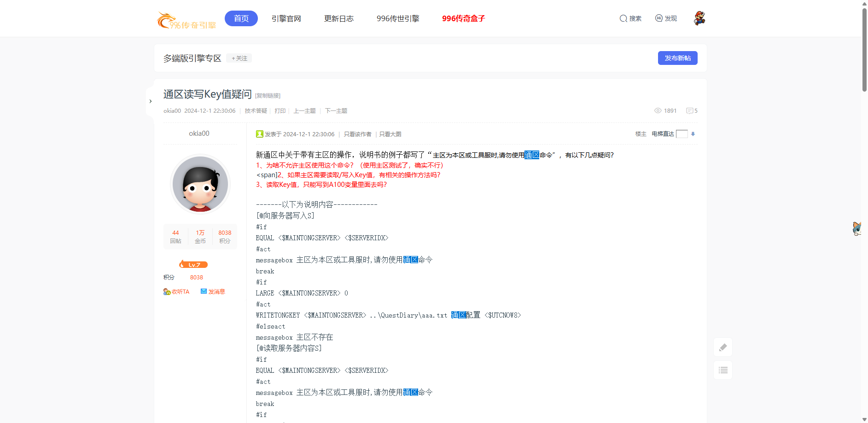Click the 8038 积分 stat in the stats box
The width and height of the screenshot is (868, 423).
(225, 237)
